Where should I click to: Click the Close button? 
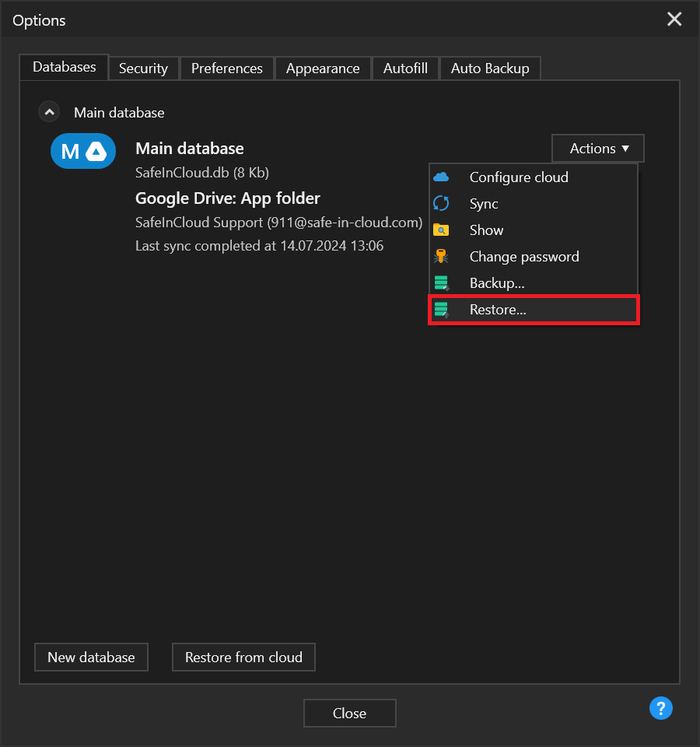(349, 714)
